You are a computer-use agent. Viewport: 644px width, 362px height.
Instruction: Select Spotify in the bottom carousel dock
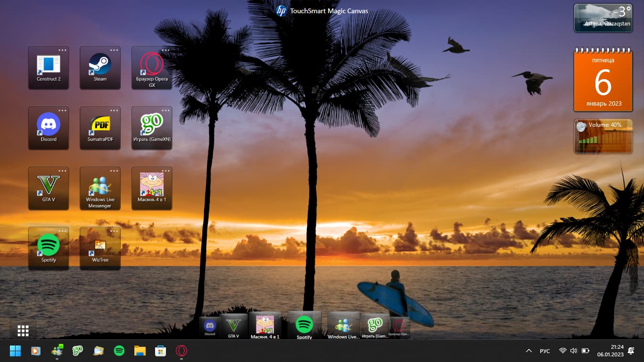pos(305,326)
